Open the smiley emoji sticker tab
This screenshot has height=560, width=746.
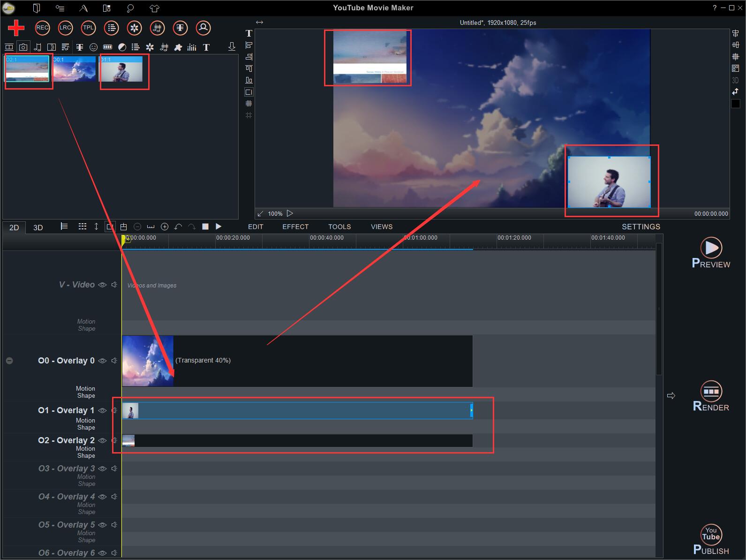click(x=94, y=47)
